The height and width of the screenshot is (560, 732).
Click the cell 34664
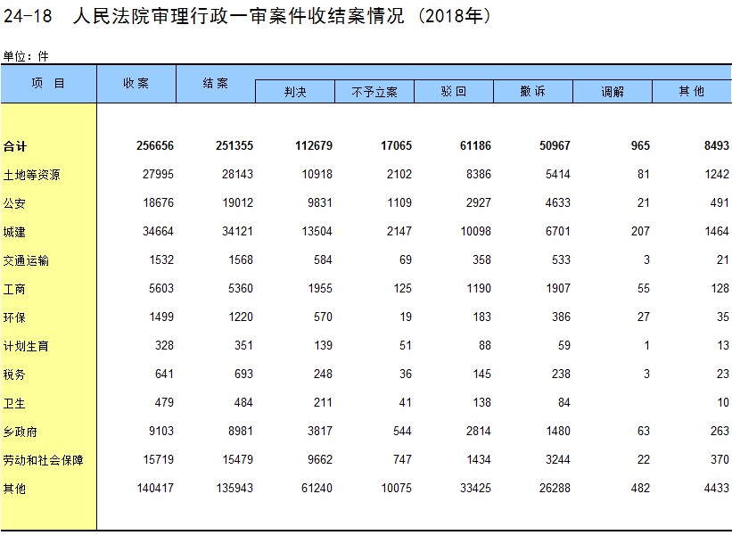158,231
